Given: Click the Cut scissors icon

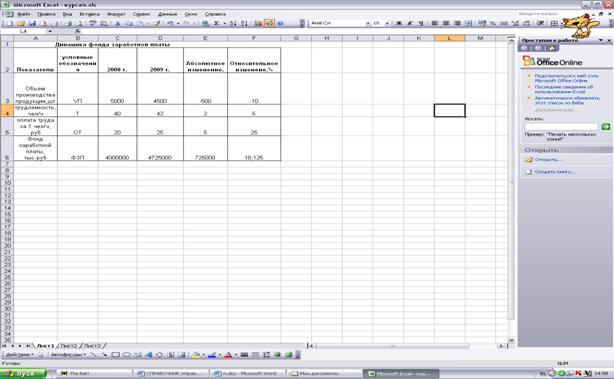Looking at the screenshot, I should [x=117, y=23].
